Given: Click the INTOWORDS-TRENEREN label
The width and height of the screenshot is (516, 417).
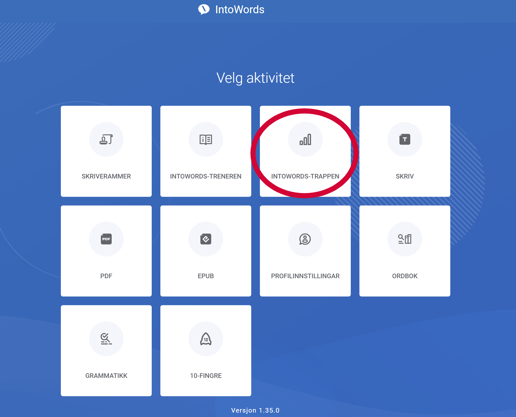Looking at the screenshot, I should point(206,176).
